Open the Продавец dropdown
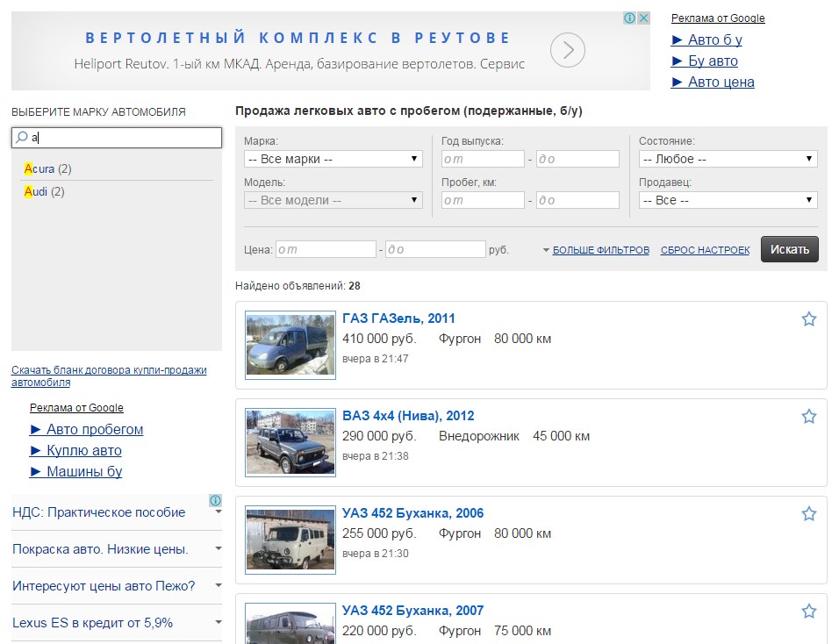 pos(728,200)
